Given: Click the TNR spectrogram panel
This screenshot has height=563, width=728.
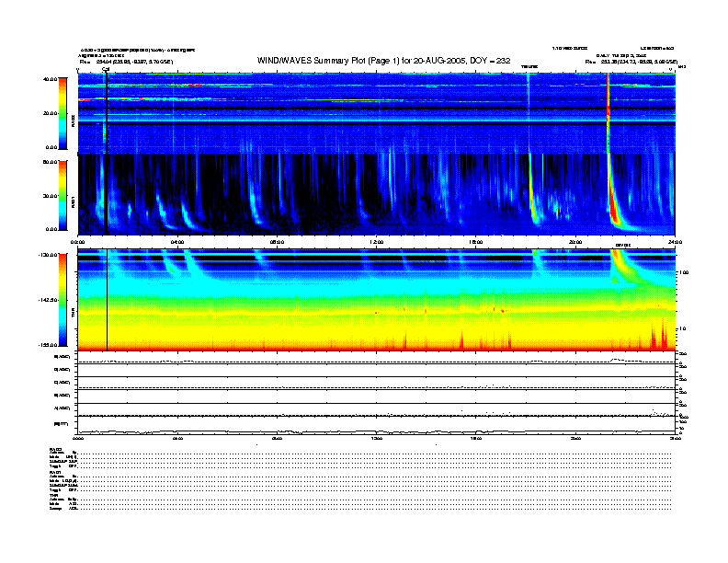Looking at the screenshot, I should click(x=377, y=300).
